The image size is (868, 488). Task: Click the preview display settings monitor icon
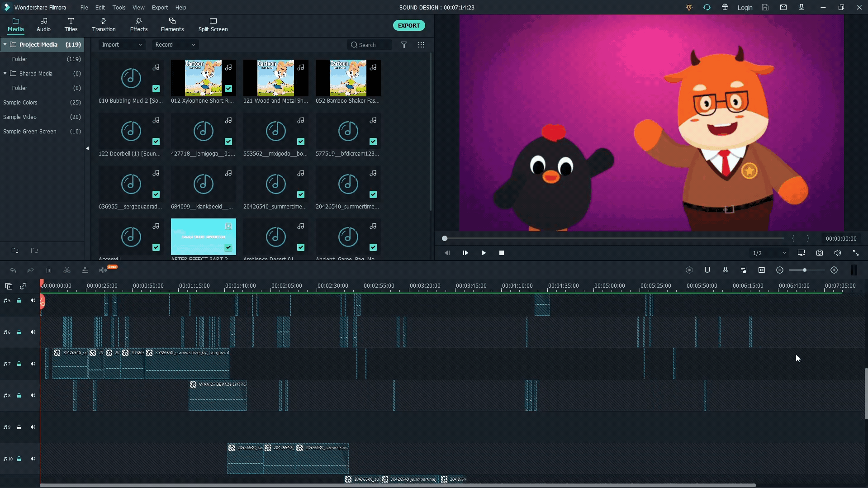802,253
